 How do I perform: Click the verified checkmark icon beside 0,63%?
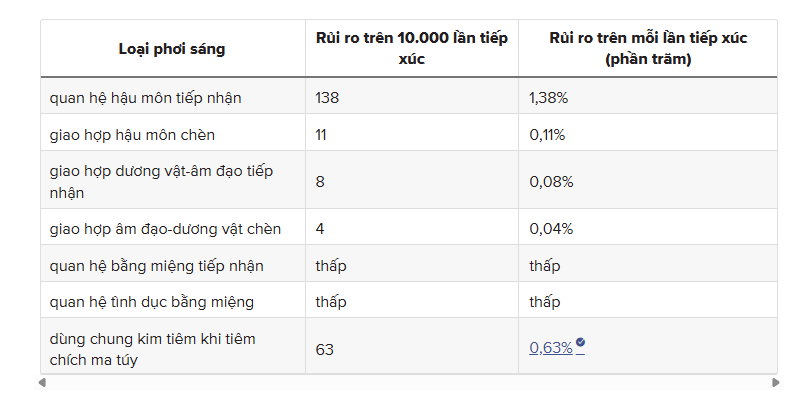(x=581, y=344)
